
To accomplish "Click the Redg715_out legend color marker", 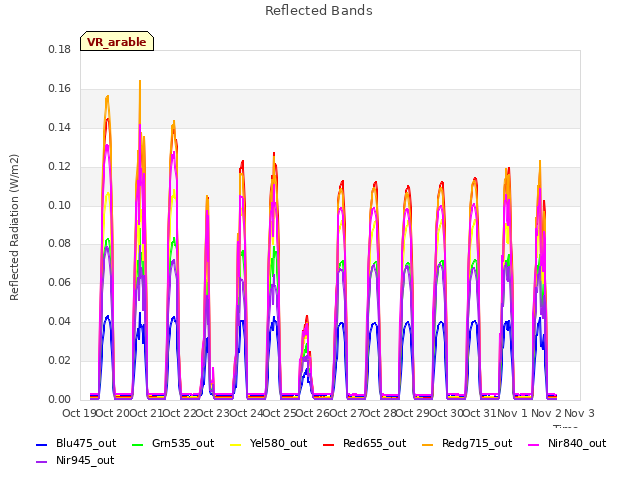I will click(428, 444).
